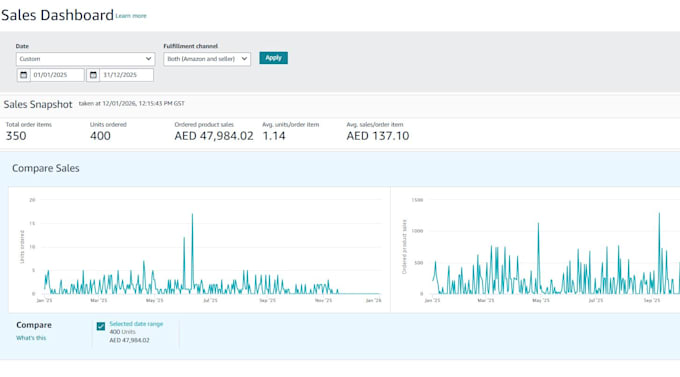The width and height of the screenshot is (680, 377).
Task: Open the Fulfillment channel dropdown
Action: pyautogui.click(x=207, y=59)
